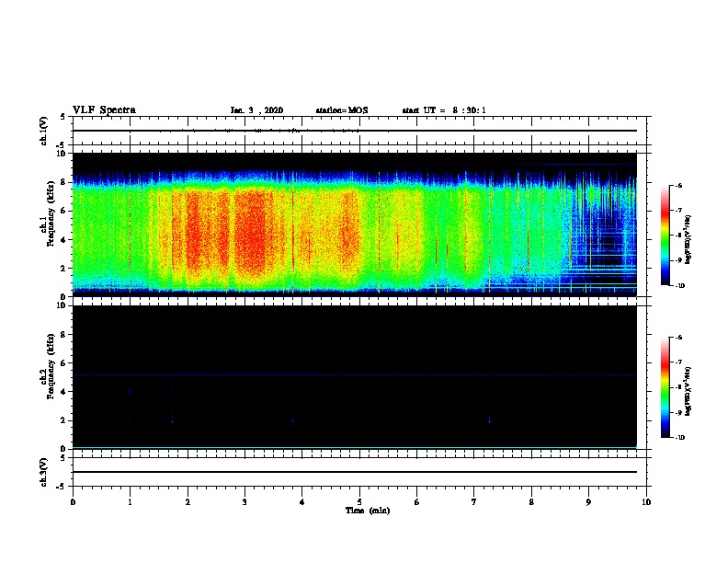Click time axis tick label "10"
This screenshot has width=728, height=563.
pos(646,502)
